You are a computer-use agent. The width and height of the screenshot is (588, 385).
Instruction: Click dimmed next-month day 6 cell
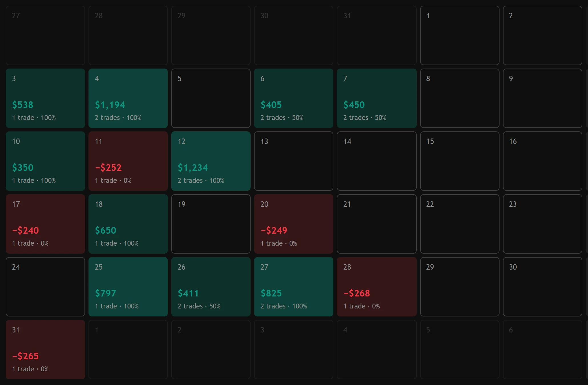coord(542,350)
